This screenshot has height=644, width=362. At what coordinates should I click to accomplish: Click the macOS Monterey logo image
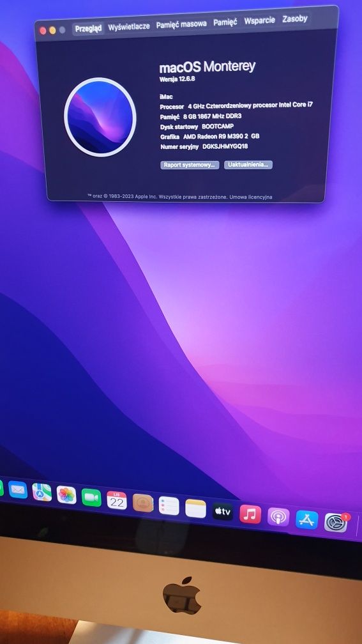[100, 117]
